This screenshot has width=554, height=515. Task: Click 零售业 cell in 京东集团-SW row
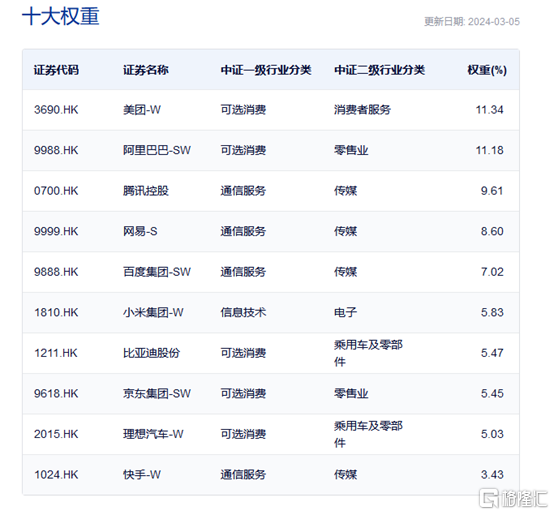point(351,393)
